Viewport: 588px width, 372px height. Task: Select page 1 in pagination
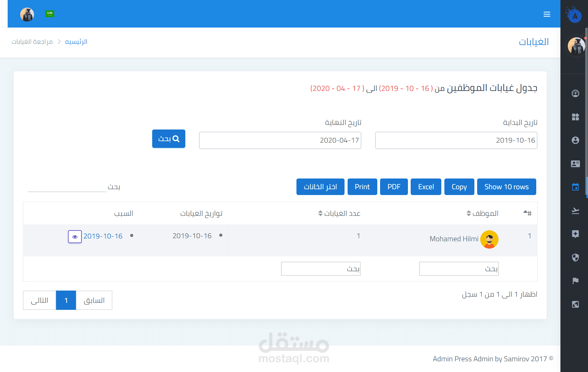tap(66, 300)
